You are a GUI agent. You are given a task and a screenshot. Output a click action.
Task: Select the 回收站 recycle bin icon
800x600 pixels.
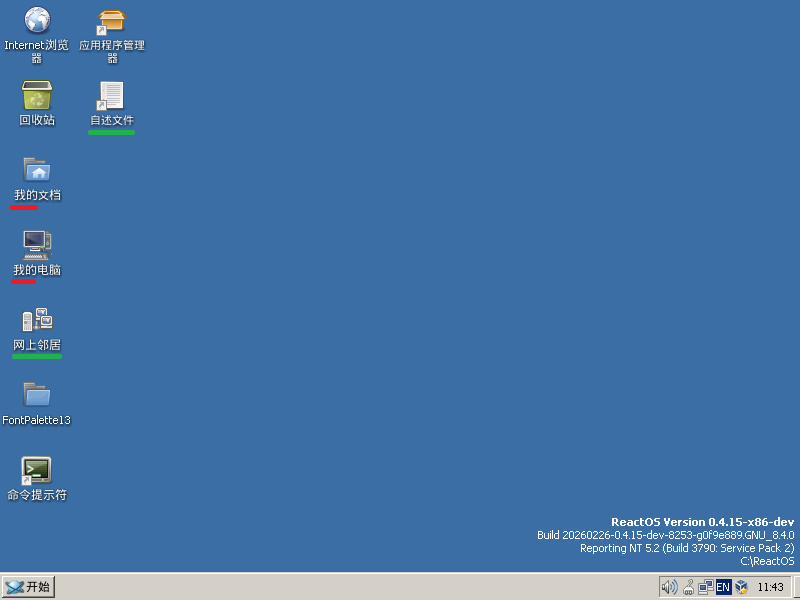(37, 96)
